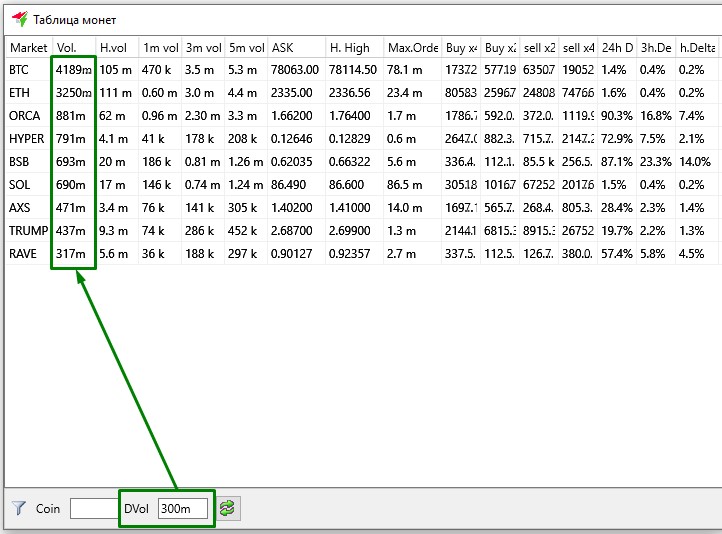Select the BTC row in Market column

pyautogui.click(x=20, y=70)
